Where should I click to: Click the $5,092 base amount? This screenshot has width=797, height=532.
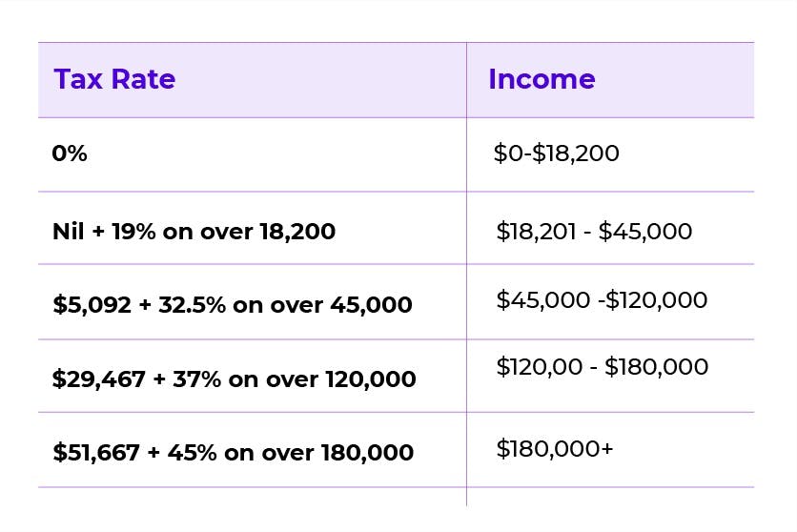click(x=92, y=305)
